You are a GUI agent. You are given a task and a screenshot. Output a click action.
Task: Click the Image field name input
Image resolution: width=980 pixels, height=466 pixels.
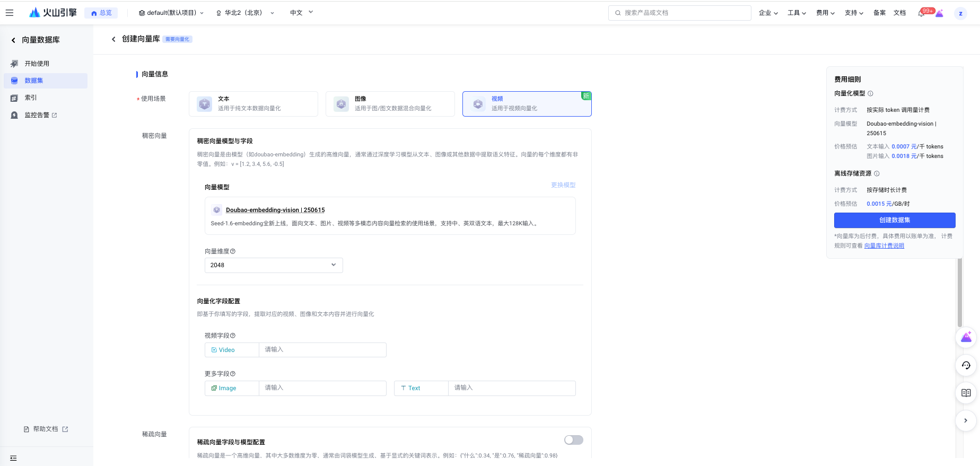click(322, 388)
